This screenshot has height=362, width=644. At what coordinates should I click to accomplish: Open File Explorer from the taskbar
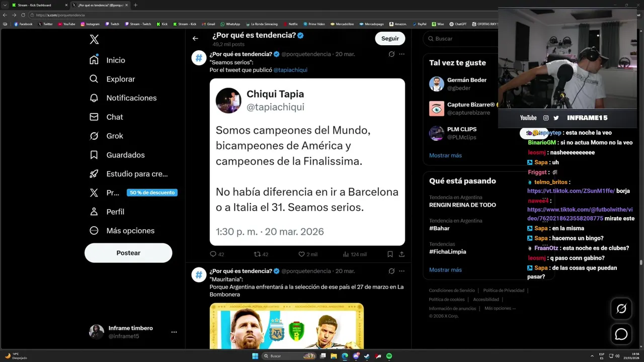[x=334, y=356]
